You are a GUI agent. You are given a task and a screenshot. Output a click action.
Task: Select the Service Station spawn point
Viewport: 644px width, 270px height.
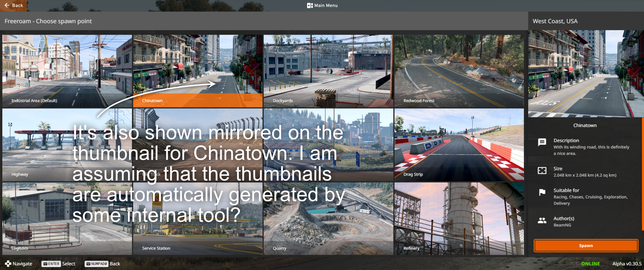coord(198,219)
